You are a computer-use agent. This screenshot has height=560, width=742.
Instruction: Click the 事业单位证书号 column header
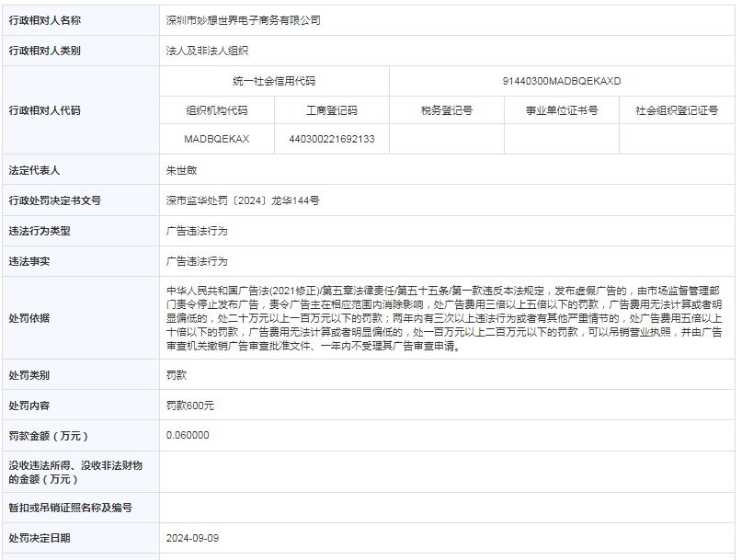pos(561,110)
